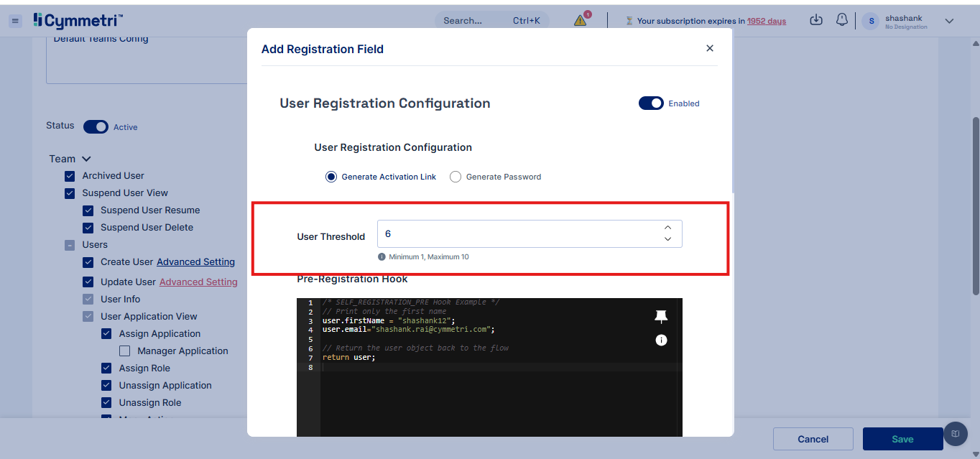Toggle User Application View checkbox
The height and width of the screenshot is (459, 980).
point(88,317)
